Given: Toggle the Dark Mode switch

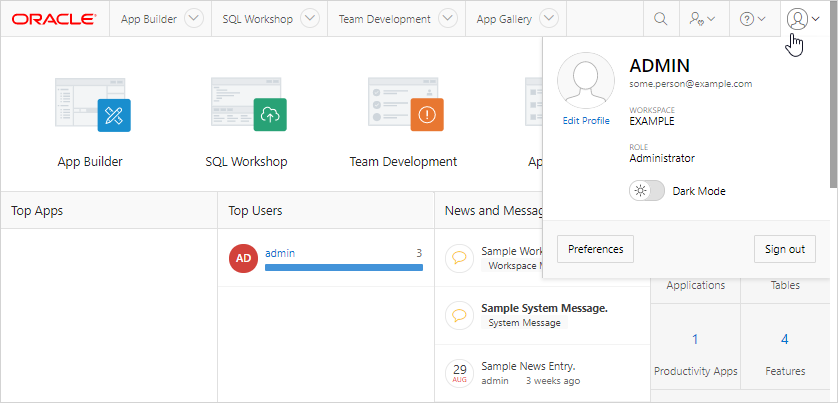Looking at the screenshot, I should pyautogui.click(x=647, y=191).
